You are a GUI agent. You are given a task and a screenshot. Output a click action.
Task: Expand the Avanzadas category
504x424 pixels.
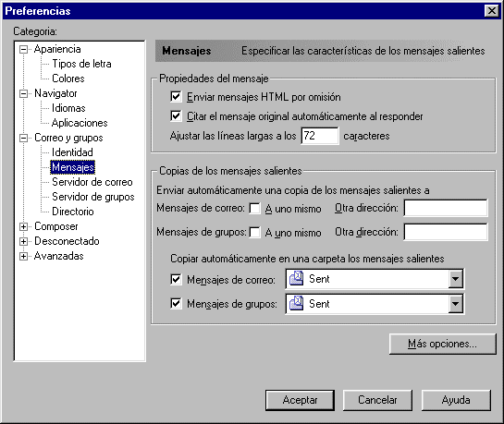pyautogui.click(x=23, y=256)
